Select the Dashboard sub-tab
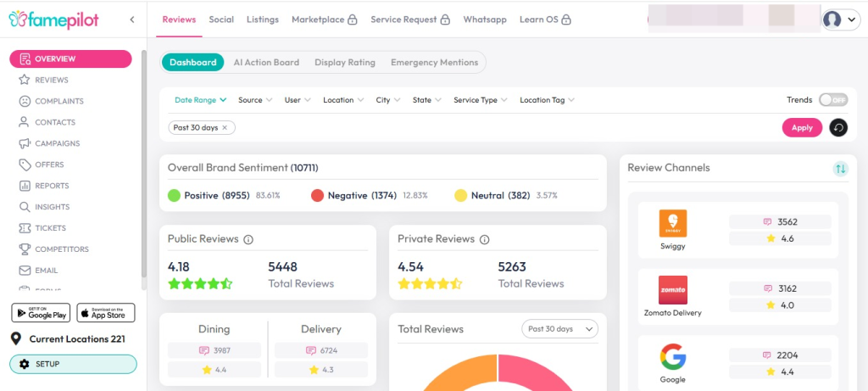Screen dimensions: 868x391 click(192, 63)
